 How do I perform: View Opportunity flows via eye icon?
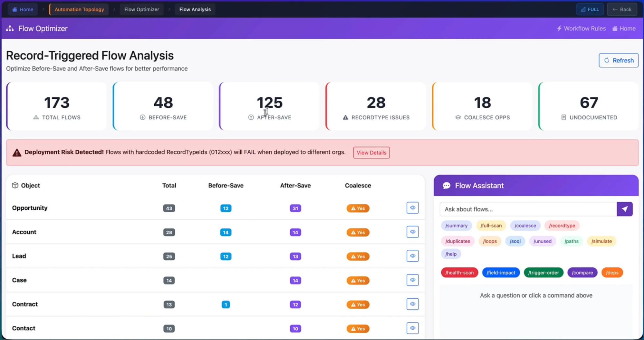point(412,208)
